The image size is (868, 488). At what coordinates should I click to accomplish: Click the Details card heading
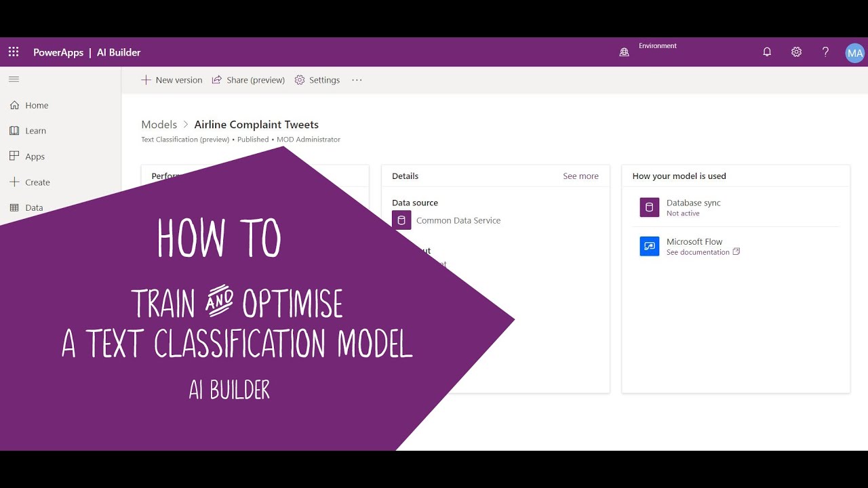[405, 176]
